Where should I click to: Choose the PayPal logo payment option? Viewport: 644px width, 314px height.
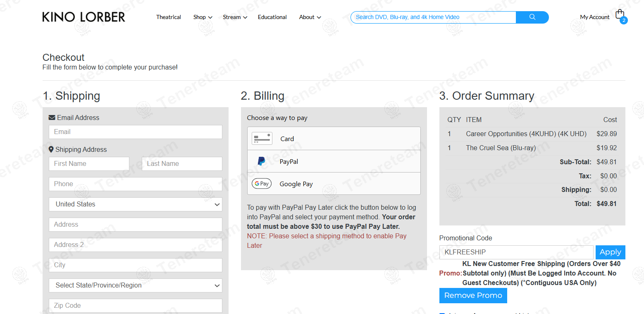[x=262, y=161]
